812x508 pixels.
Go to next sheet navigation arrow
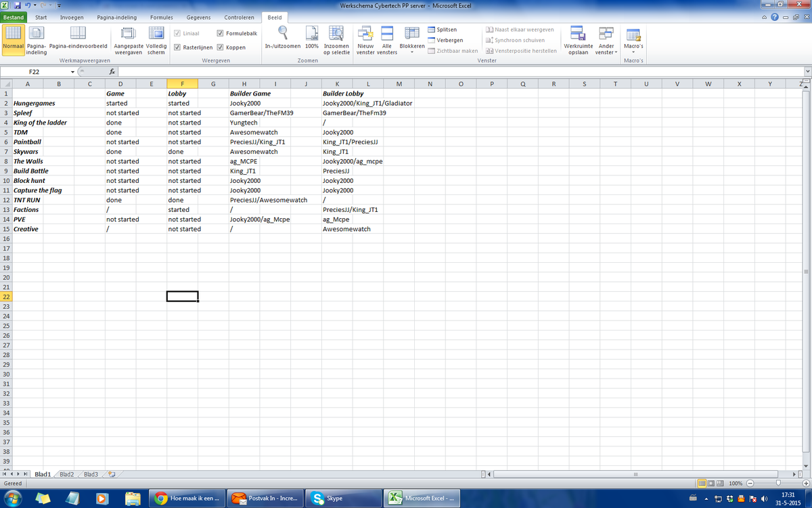pyautogui.click(x=20, y=474)
